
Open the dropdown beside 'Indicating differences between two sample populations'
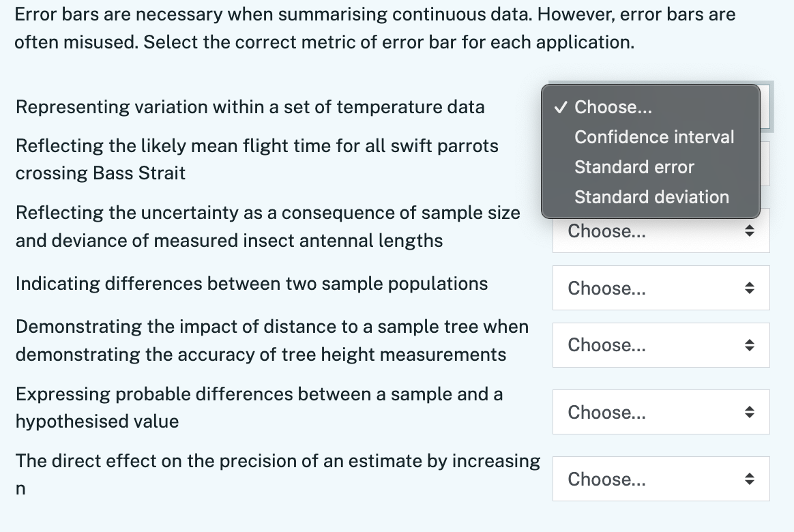(x=660, y=287)
